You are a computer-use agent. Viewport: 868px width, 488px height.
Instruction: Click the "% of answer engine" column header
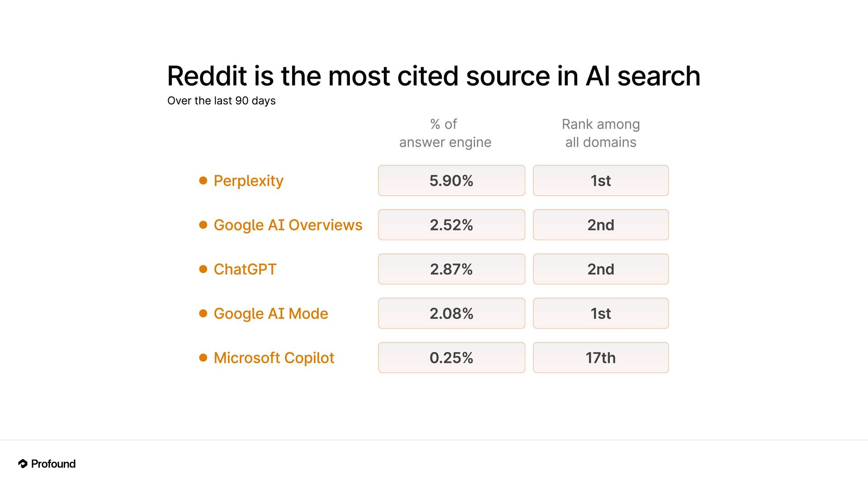tap(445, 133)
